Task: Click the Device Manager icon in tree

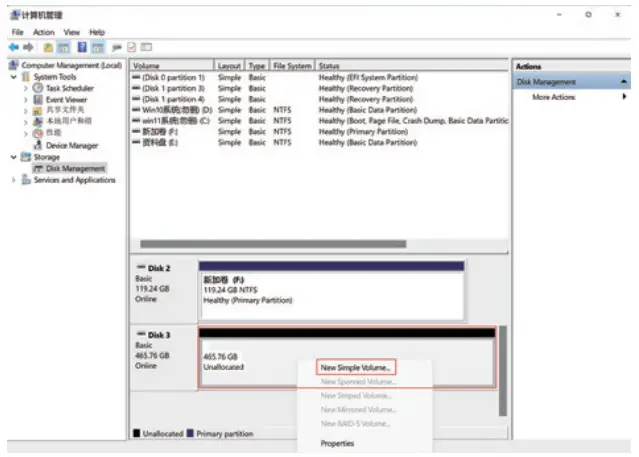Action: click(x=38, y=145)
